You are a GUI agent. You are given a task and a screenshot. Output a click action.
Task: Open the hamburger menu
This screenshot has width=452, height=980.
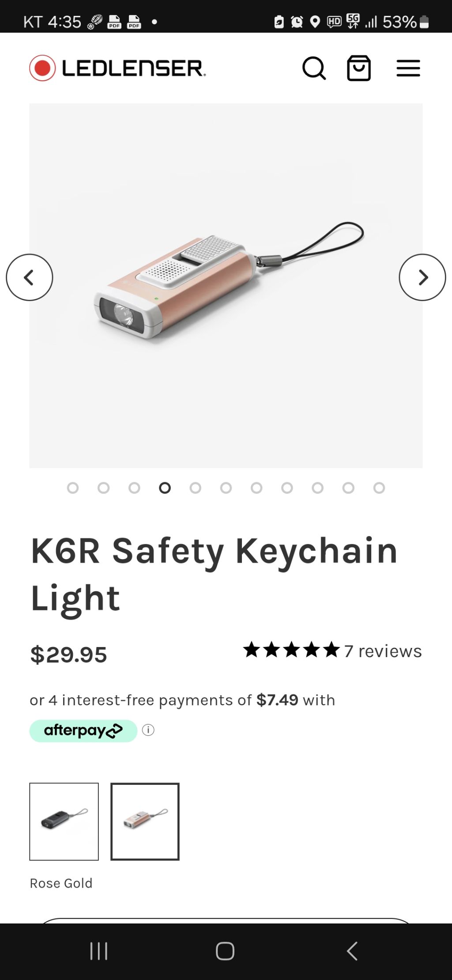coord(408,68)
